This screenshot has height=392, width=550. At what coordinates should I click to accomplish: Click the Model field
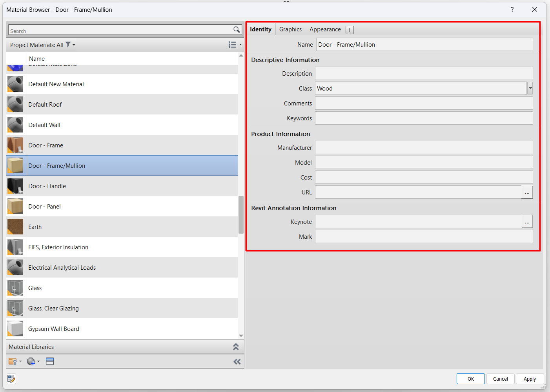[424, 162]
